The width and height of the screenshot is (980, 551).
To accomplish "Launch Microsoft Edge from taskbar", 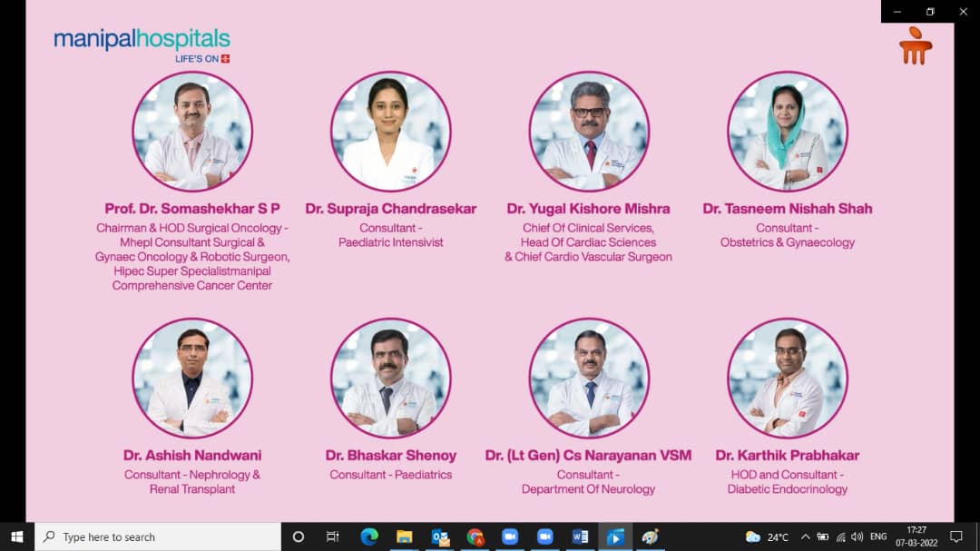I will pyautogui.click(x=368, y=536).
